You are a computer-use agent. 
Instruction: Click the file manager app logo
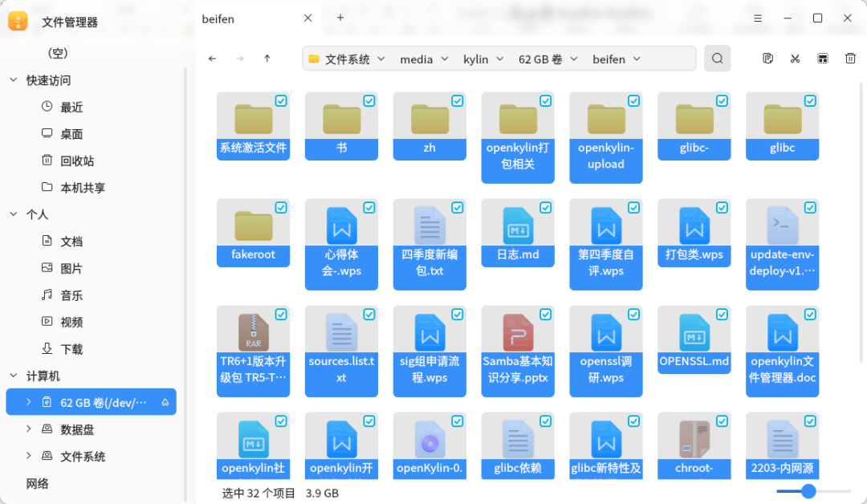click(x=18, y=21)
